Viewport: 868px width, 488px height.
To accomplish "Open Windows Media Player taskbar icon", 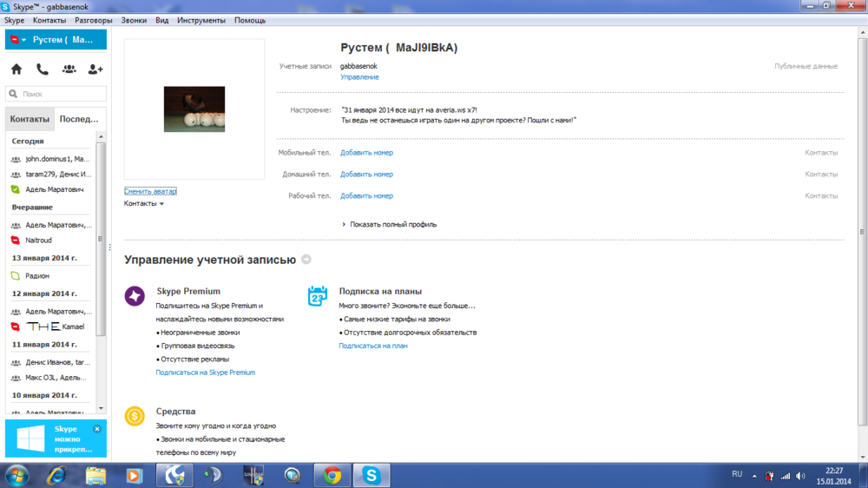I will click(134, 476).
